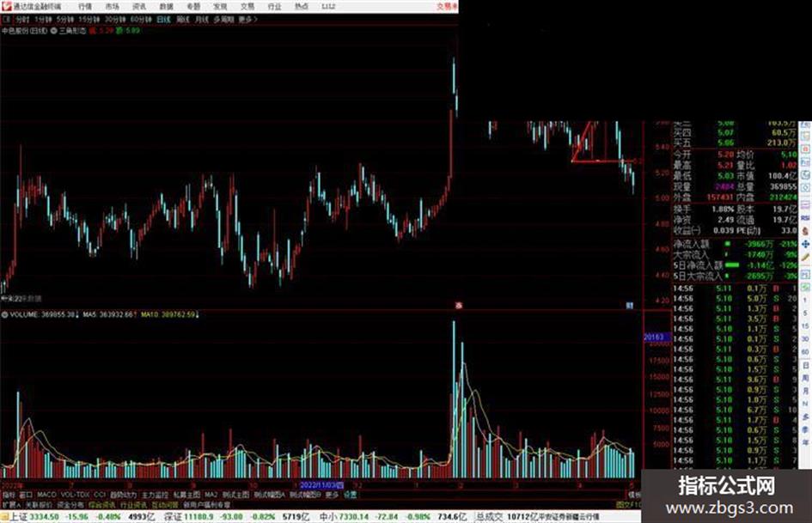This screenshot has height=523, width=812.
Task: Click the 中小 index in status bar
Action: (x=328, y=517)
